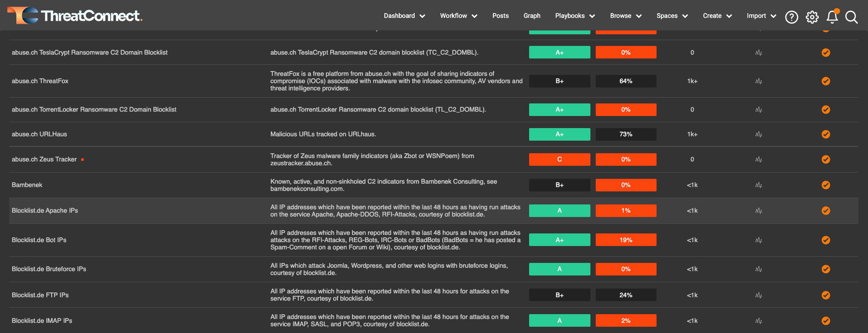The height and width of the screenshot is (333, 868).
Task: Expand the Browse dropdown menu
Action: tap(626, 16)
